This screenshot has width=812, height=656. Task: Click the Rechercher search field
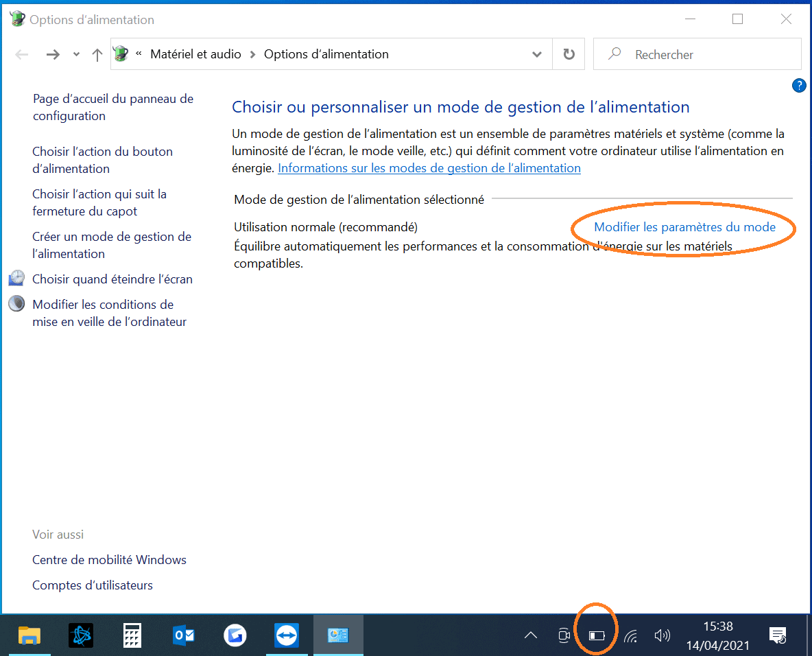697,54
